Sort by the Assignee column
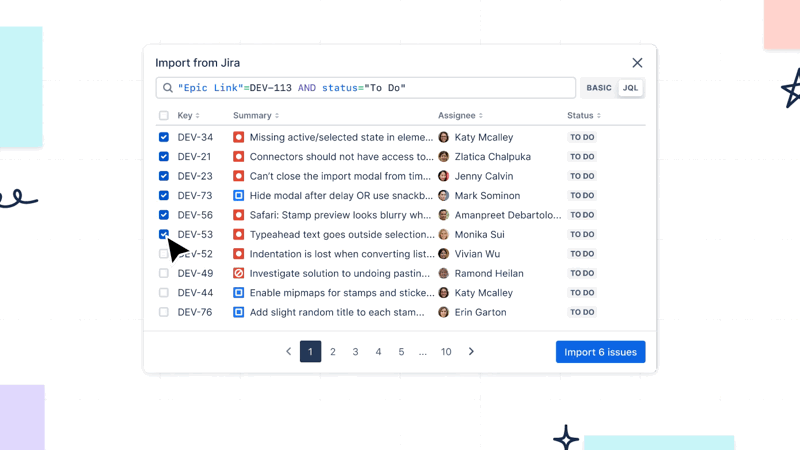 click(460, 115)
